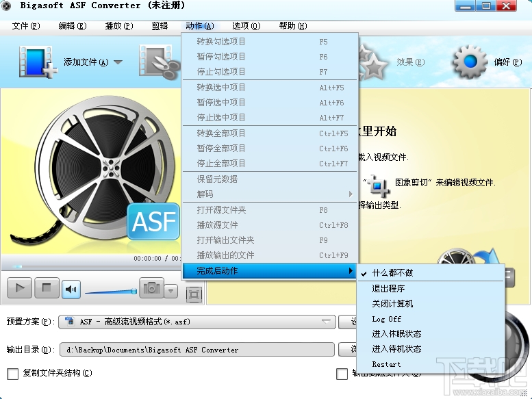Open the 播放(P) menu
The height and width of the screenshot is (399, 532).
point(118,26)
